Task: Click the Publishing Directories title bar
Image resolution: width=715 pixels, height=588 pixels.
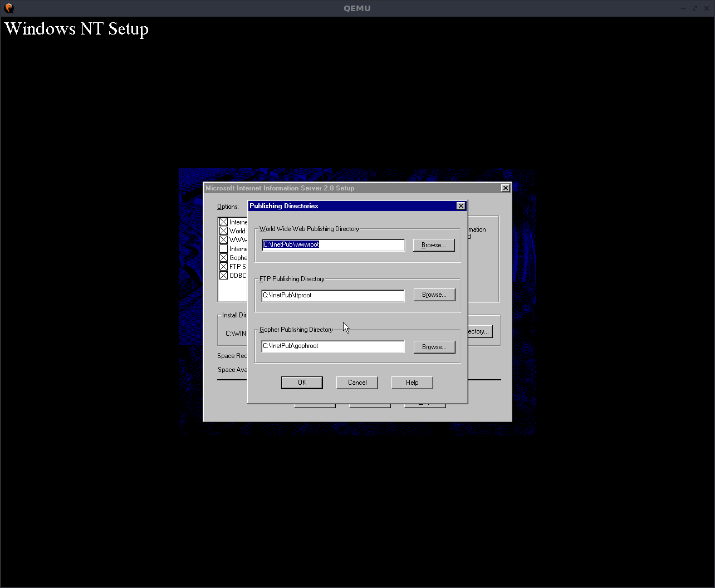Action: 357,206
